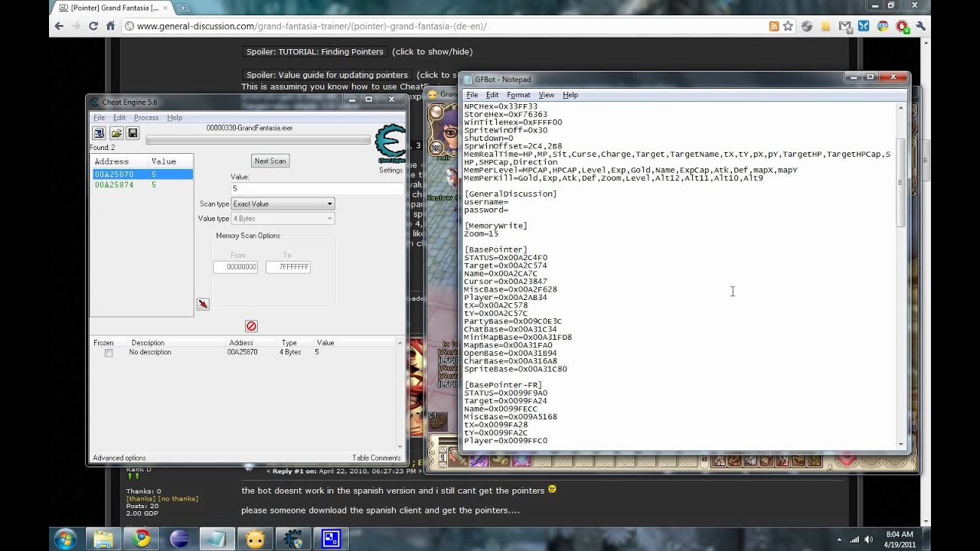Click the Windows Start orb
The width and height of the screenshot is (980, 551).
pos(65,539)
